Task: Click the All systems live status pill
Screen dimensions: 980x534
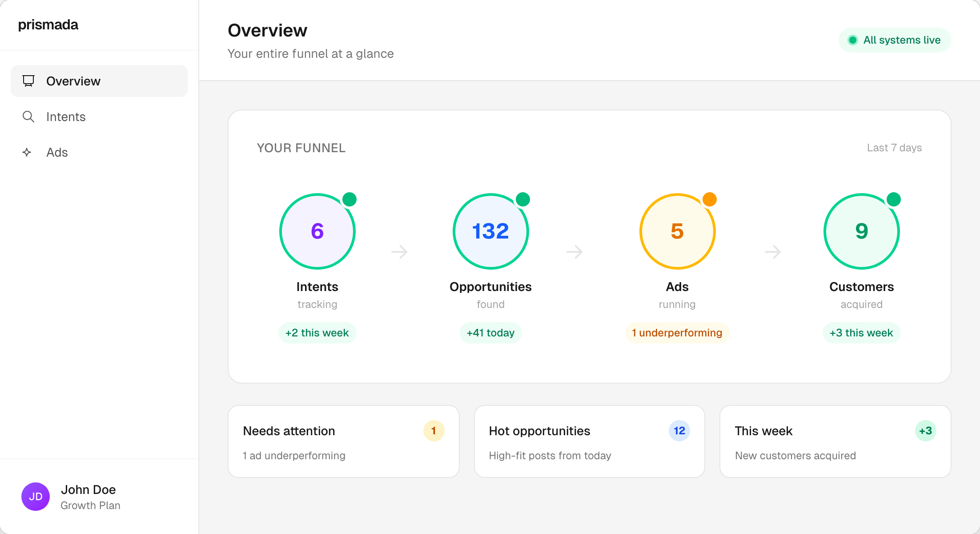Action: [895, 40]
